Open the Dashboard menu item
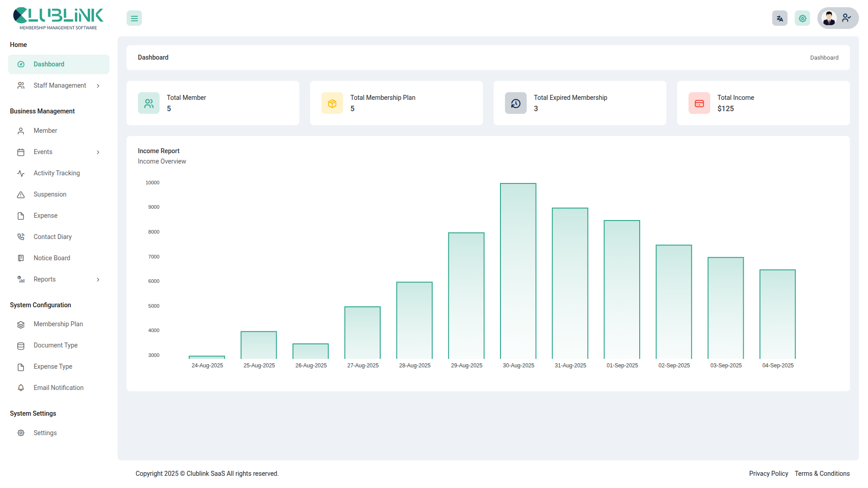868x488 pixels. click(49, 64)
